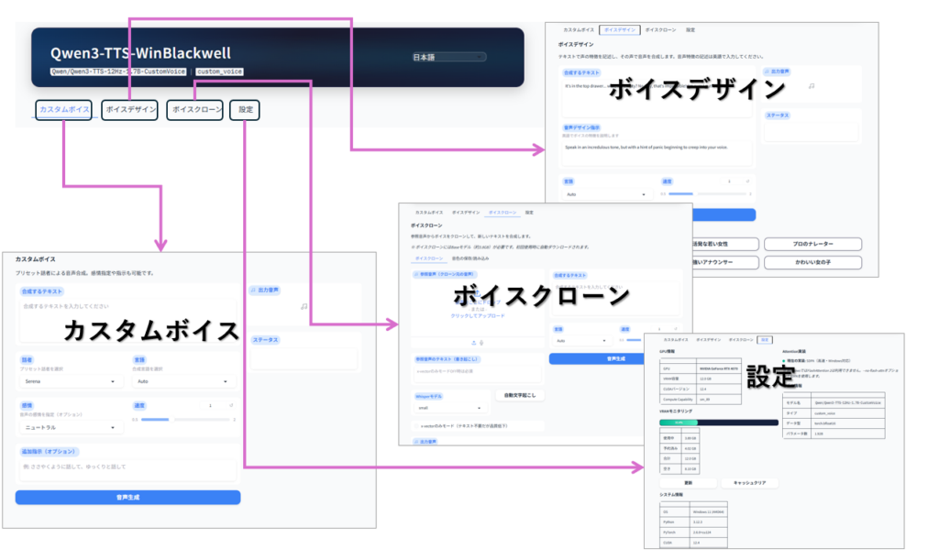
Task: Click the speed reset icon in Voice Design panel
Action: click(747, 181)
